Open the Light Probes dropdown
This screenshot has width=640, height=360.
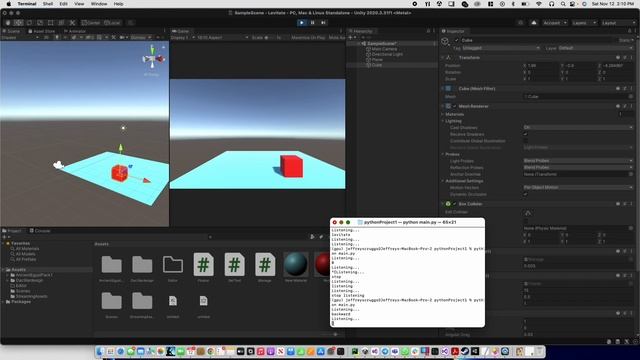pyautogui.click(x=578, y=161)
